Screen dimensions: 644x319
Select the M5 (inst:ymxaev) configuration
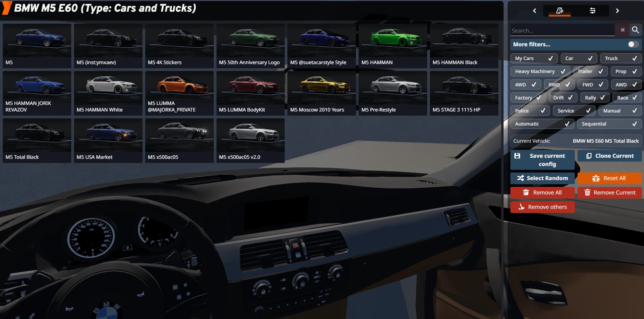click(x=108, y=46)
